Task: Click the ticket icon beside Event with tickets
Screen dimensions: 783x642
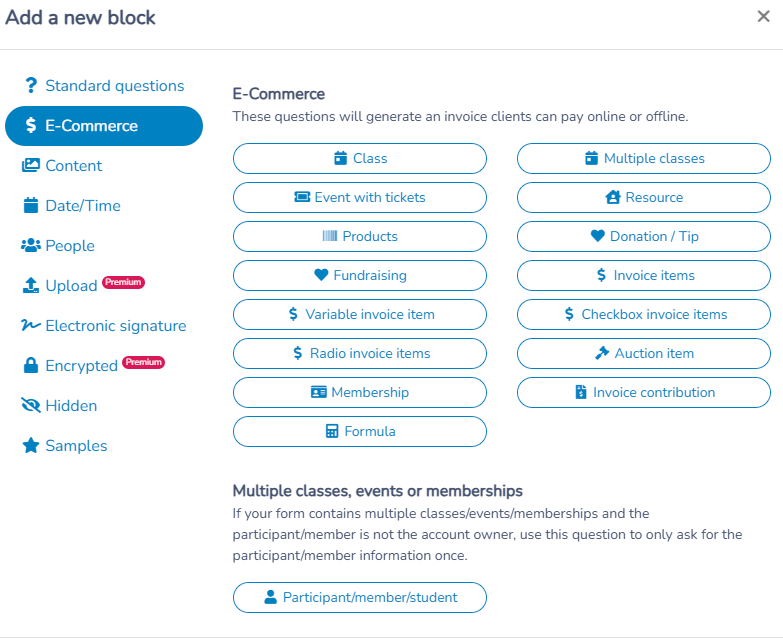Action: point(302,197)
